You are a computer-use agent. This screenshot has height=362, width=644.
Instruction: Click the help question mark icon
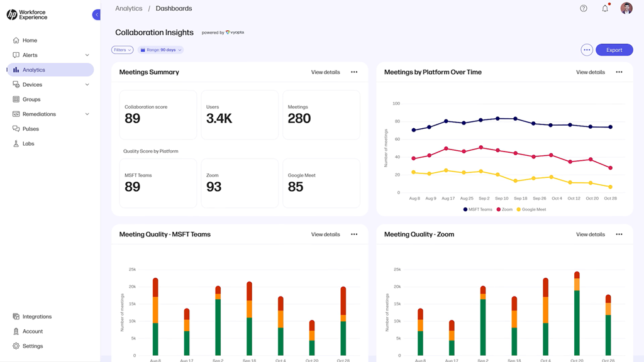[583, 8]
